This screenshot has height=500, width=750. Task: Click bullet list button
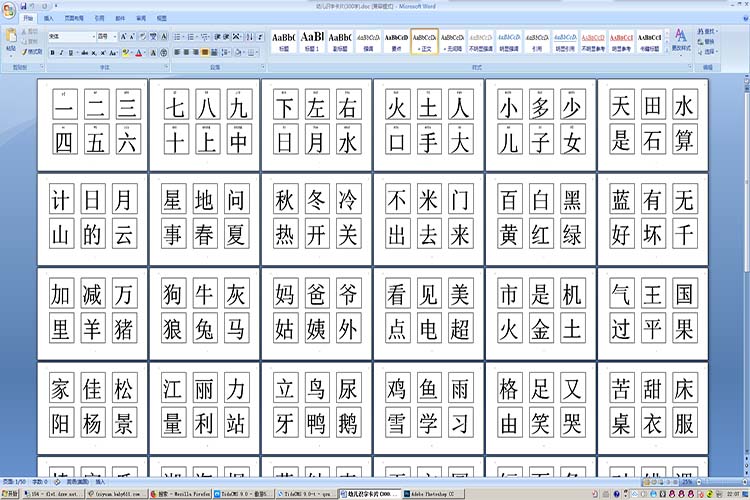(177, 36)
